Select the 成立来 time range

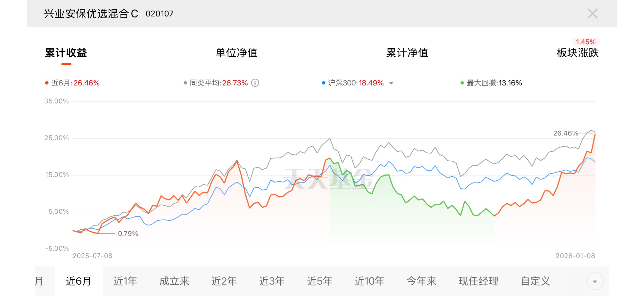coord(174,281)
